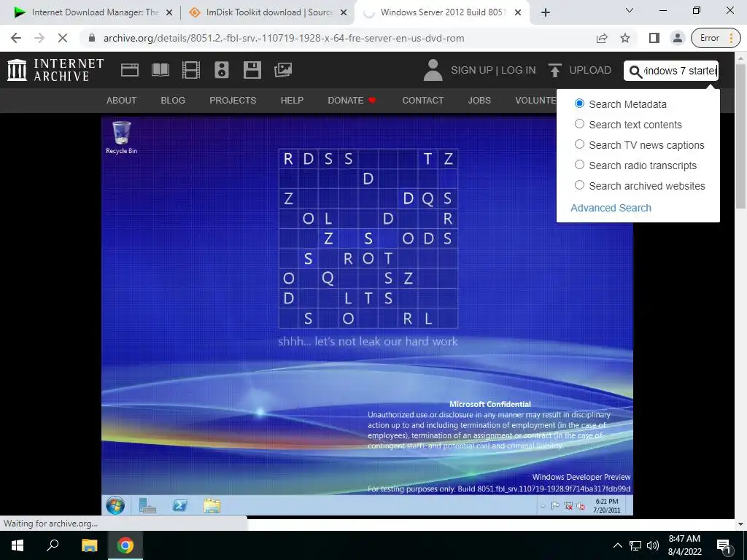Open the Internet Archive images icon
This screenshot has width=747, height=560.
[x=282, y=70]
